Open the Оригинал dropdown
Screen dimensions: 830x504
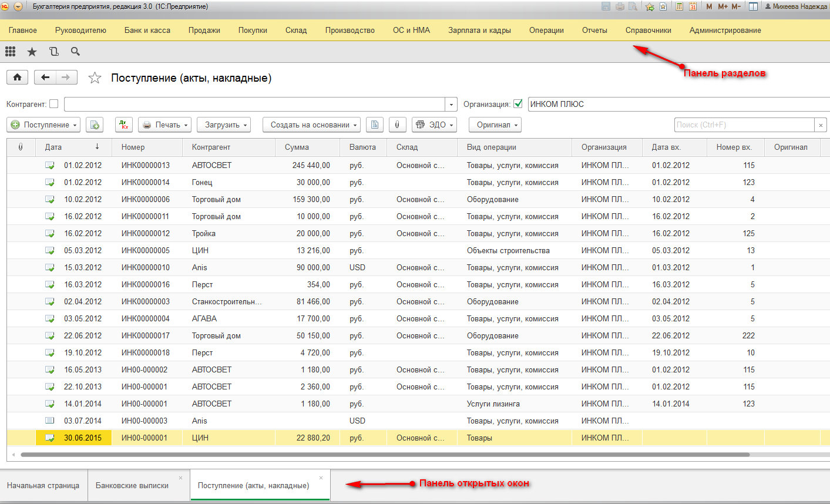[495, 125]
